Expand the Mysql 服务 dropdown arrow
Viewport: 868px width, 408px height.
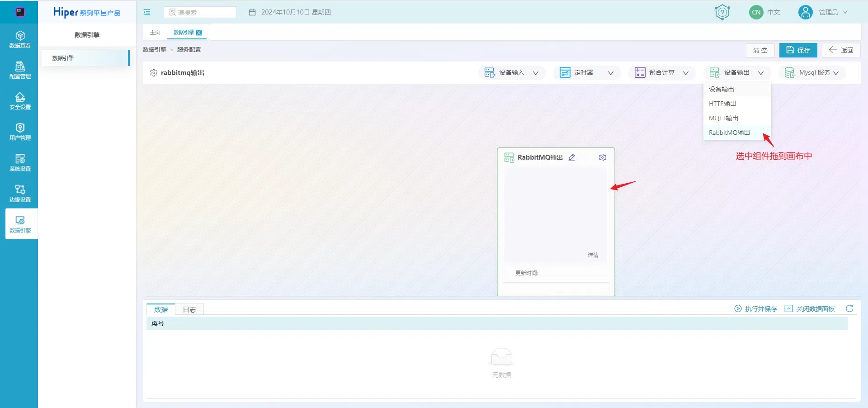coord(836,73)
